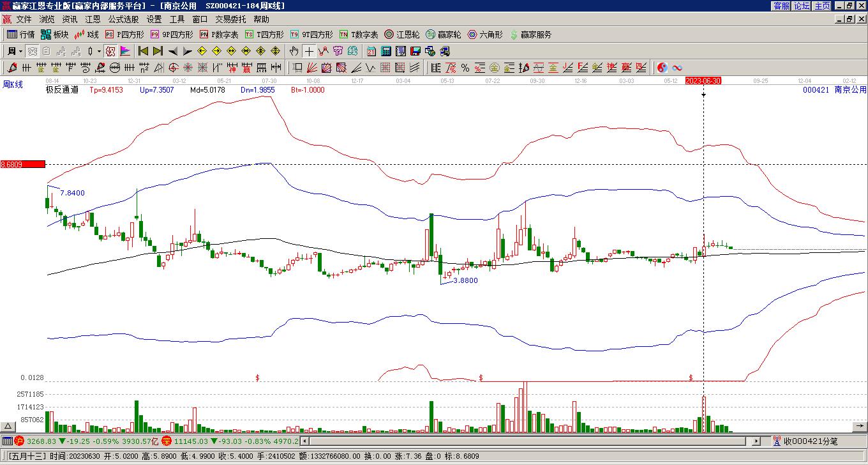Jump to the last bar icon
The image size is (868, 465).
tap(158, 51)
